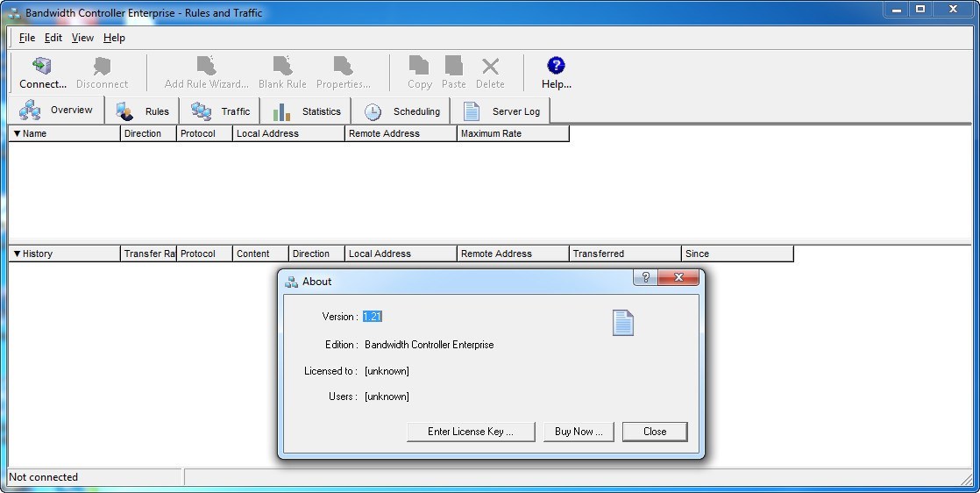Click the Disconnect toolbar icon
980x493 pixels.
click(x=102, y=73)
